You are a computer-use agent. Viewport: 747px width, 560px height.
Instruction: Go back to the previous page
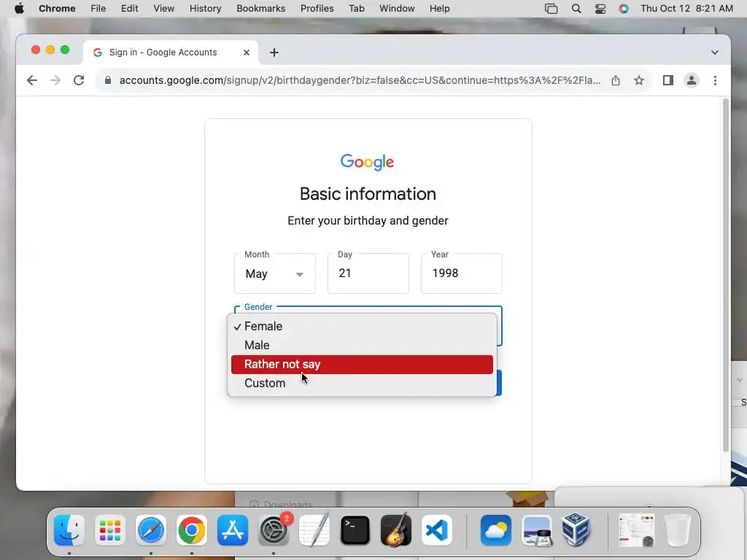(x=32, y=80)
